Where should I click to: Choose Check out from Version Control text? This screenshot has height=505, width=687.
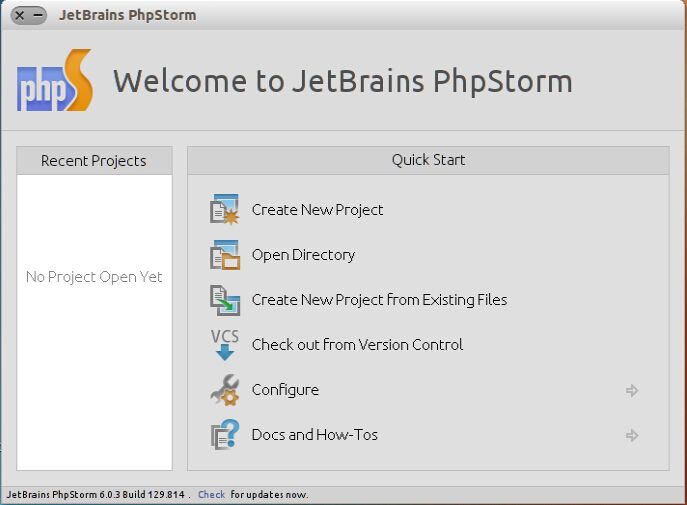357,345
